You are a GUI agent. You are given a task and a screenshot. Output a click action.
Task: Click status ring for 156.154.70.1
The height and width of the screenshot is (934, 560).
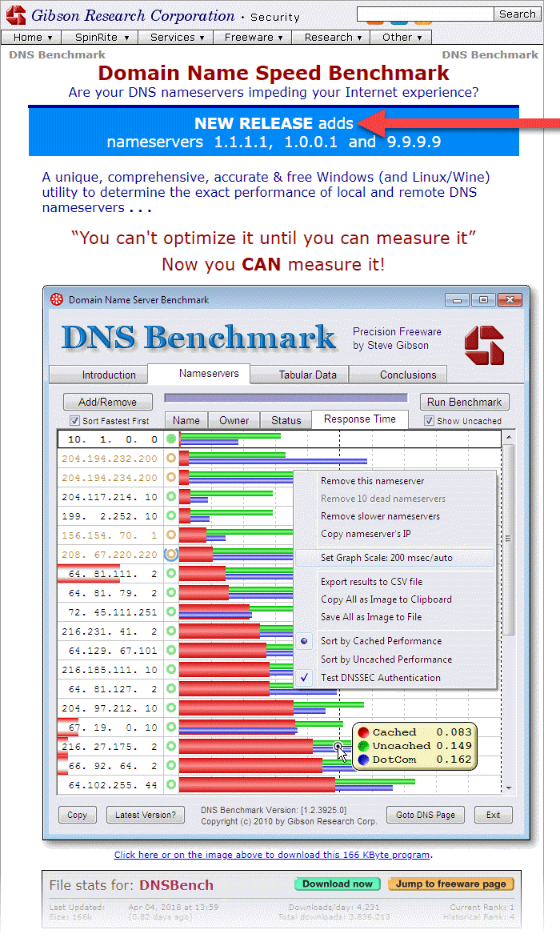(171, 535)
